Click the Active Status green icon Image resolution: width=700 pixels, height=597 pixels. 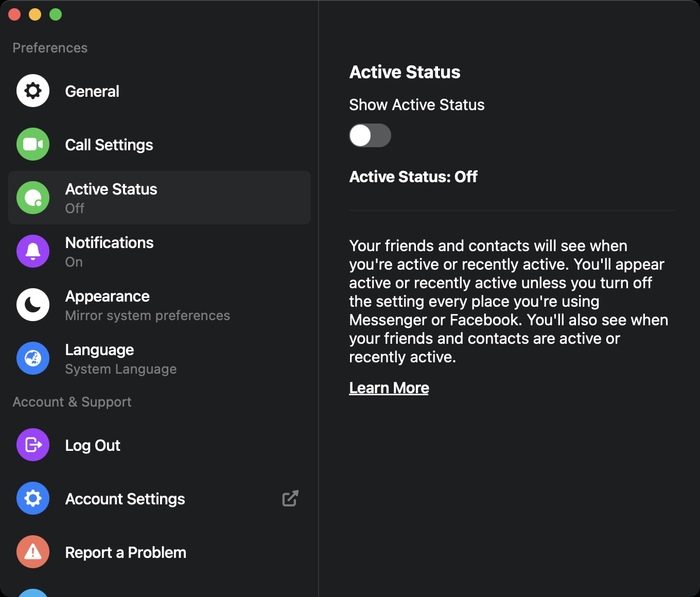tap(33, 198)
